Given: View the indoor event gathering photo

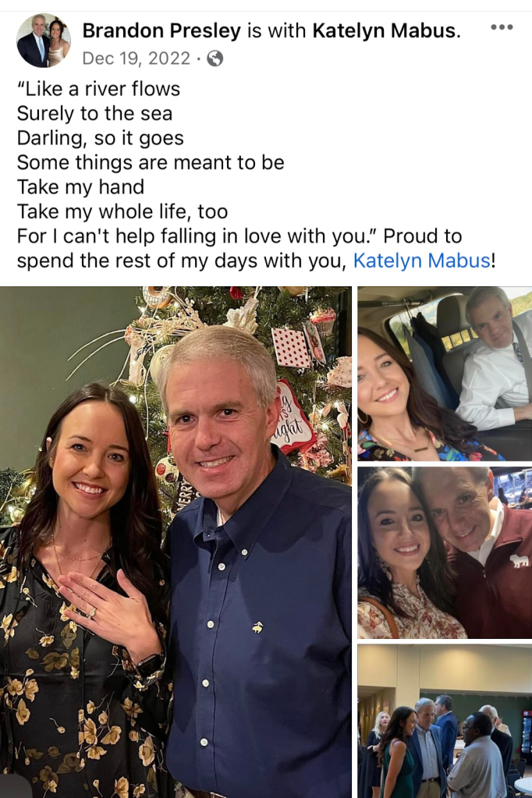Looking at the screenshot, I should coord(445,721).
